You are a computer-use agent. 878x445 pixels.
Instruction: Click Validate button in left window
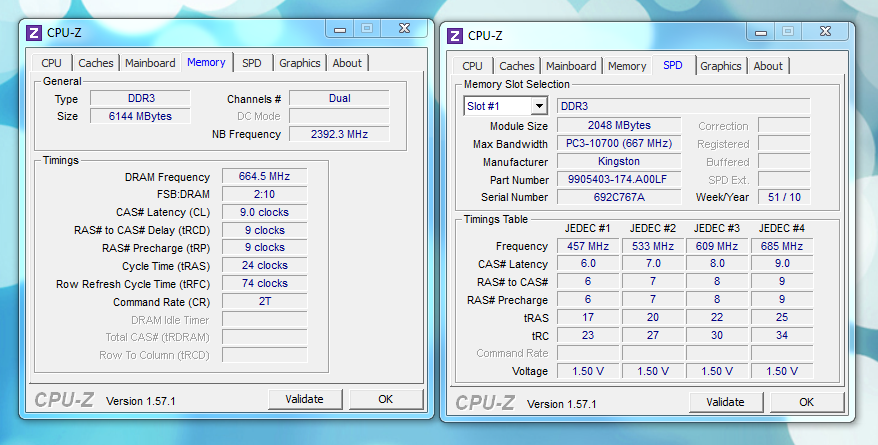pyautogui.click(x=305, y=399)
